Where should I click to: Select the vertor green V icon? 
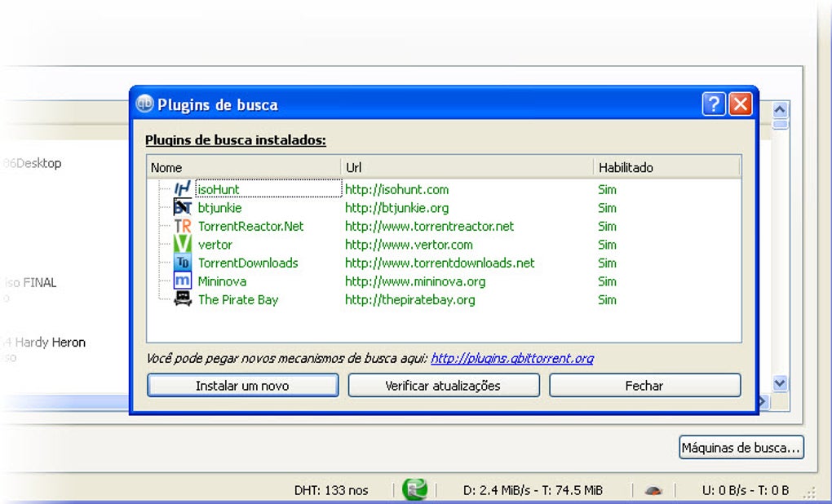pyautogui.click(x=183, y=244)
